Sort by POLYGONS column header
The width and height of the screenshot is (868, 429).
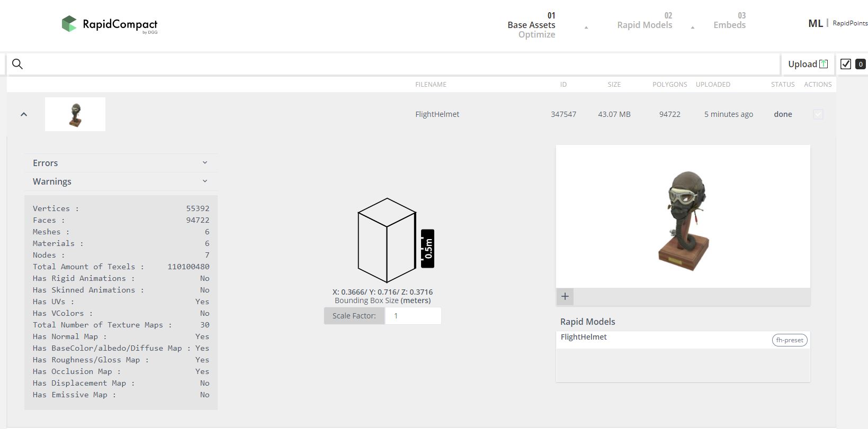click(x=670, y=85)
